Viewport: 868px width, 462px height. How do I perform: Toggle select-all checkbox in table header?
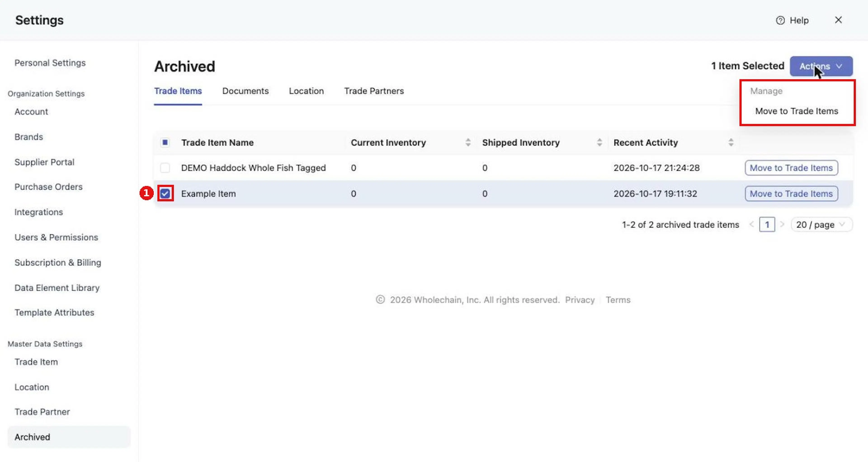coord(165,143)
